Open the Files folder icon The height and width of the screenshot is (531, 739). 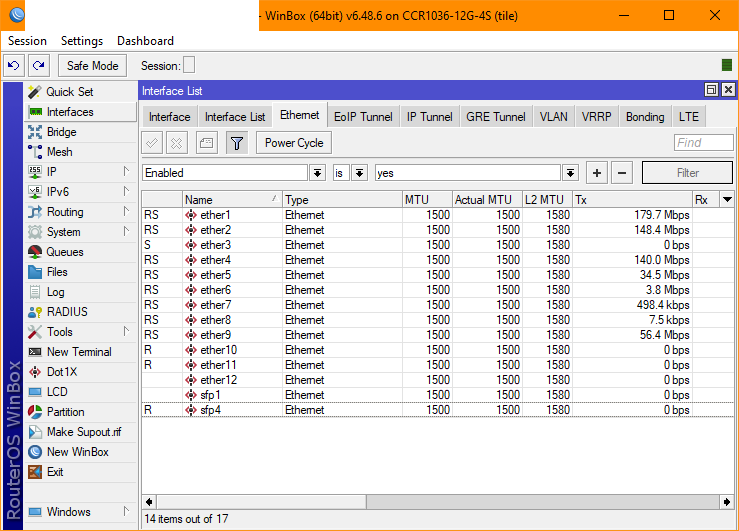(35, 272)
